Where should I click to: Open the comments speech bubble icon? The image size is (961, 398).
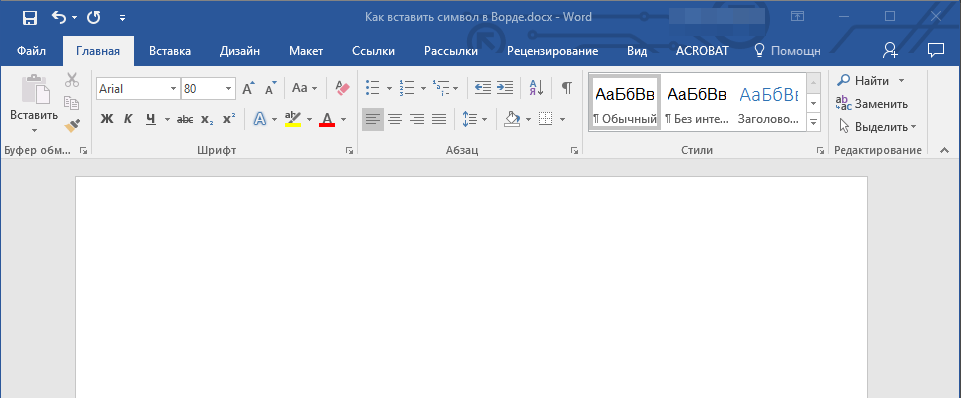[x=935, y=50]
